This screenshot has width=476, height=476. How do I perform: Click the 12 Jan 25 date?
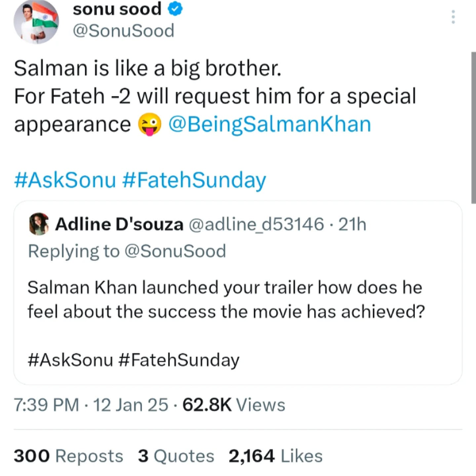pyautogui.click(x=131, y=405)
